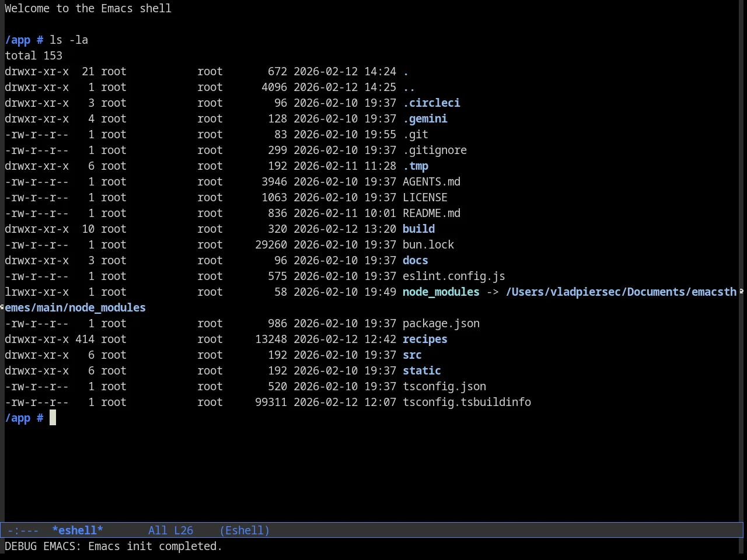Click the .gemini directory name
The height and width of the screenshot is (560, 747).
coord(425,118)
